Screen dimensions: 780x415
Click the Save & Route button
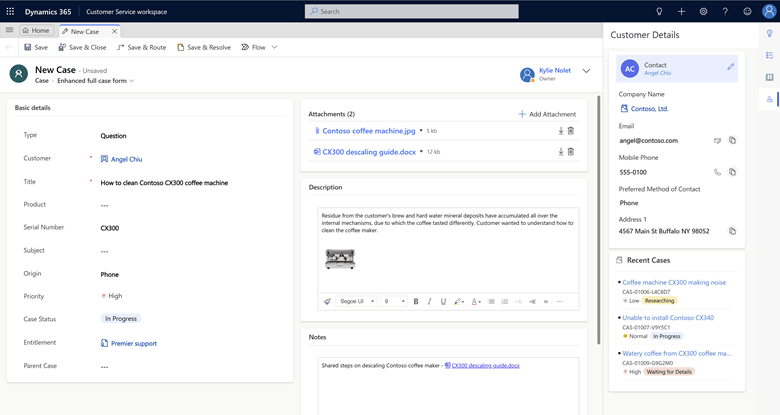142,47
